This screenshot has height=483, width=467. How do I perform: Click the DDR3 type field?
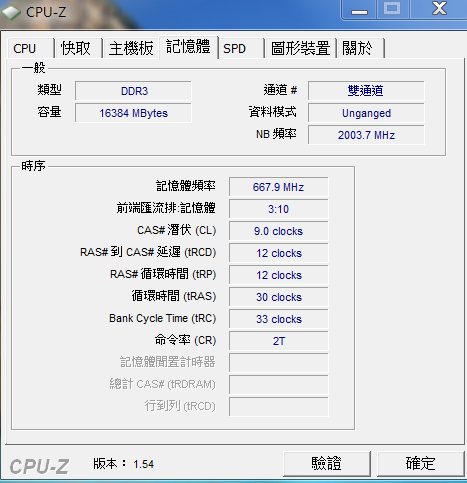[133, 91]
